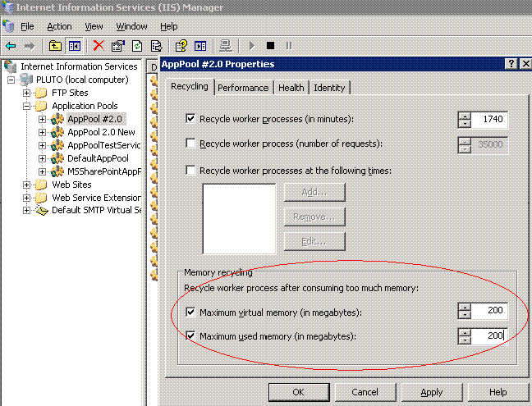Click the Forward arrow toolbar icon
This screenshot has width=532, height=406.
tap(30, 45)
